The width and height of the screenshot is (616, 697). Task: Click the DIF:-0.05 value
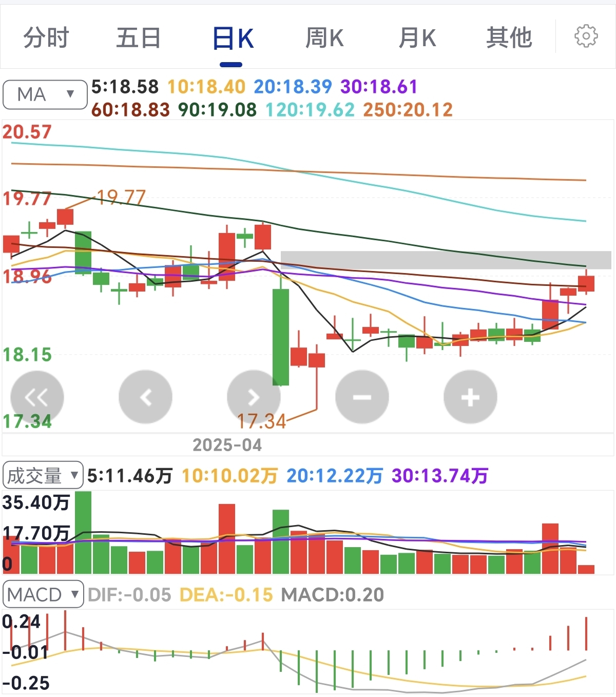click(129, 595)
